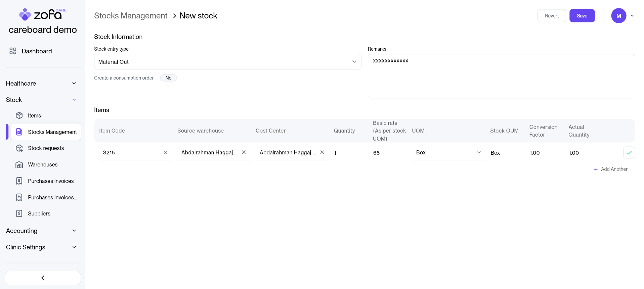Remove the Cost Center selection
The height and width of the screenshot is (289, 644).
point(322,152)
